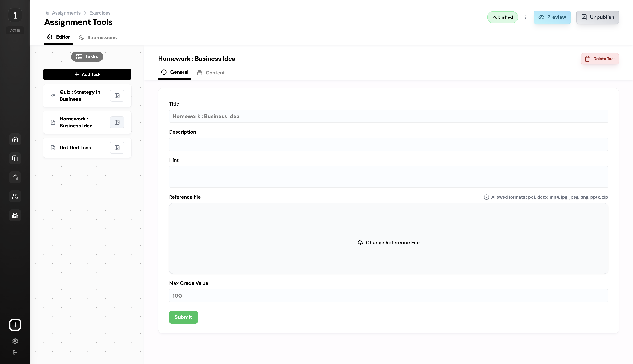The image size is (633, 364).
Task: Click the logout icon in sidebar
Action: [15, 352]
